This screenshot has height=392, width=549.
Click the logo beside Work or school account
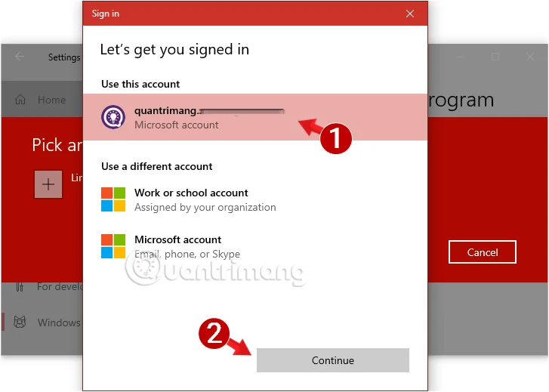(x=113, y=199)
